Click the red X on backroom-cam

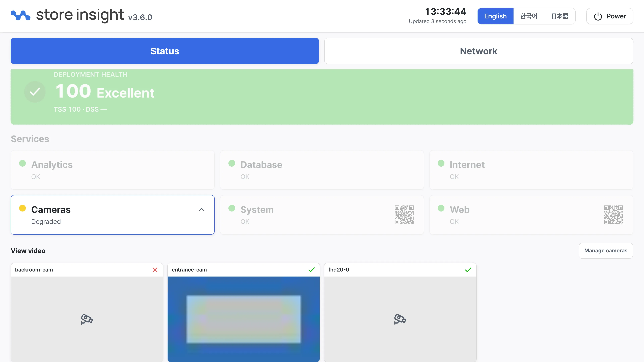pyautogui.click(x=155, y=270)
